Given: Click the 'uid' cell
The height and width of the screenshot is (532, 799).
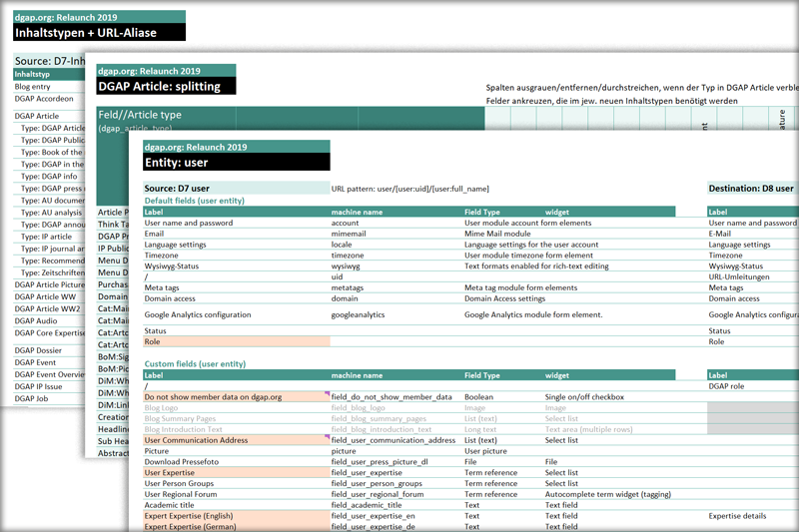Looking at the screenshot, I should click(x=337, y=276).
